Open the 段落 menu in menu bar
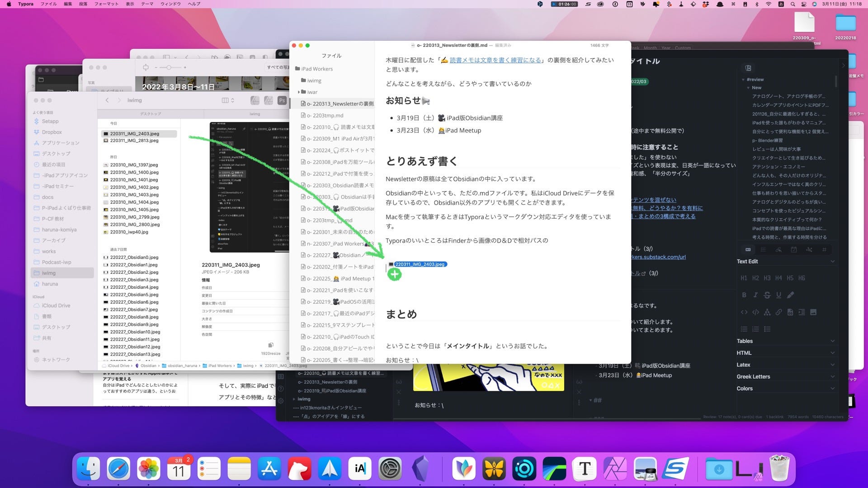Image resolution: width=868 pixels, height=488 pixels. tap(83, 4)
